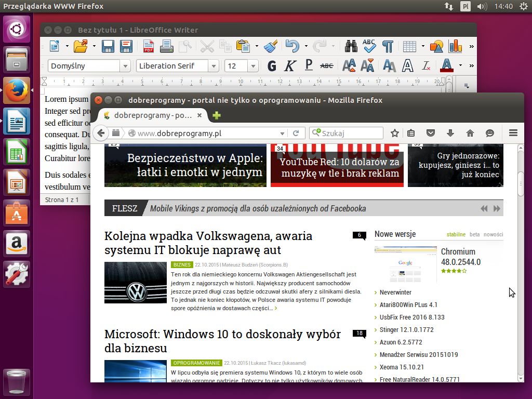Open UsbFix Free 2016 8.133 link
This screenshot has height=399, width=532.
coord(412,317)
